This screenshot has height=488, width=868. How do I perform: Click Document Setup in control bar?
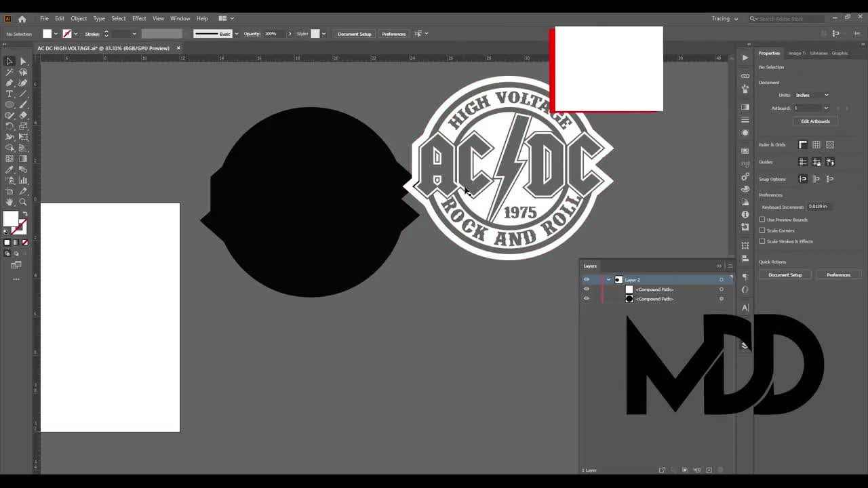point(355,34)
